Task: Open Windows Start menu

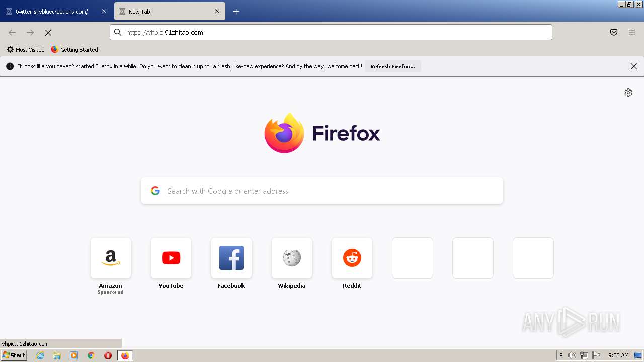Action: point(14,355)
